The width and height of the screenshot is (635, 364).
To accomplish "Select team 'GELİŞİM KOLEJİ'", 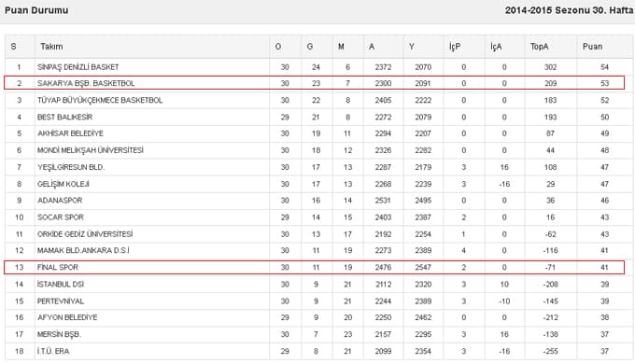I will tap(63, 184).
